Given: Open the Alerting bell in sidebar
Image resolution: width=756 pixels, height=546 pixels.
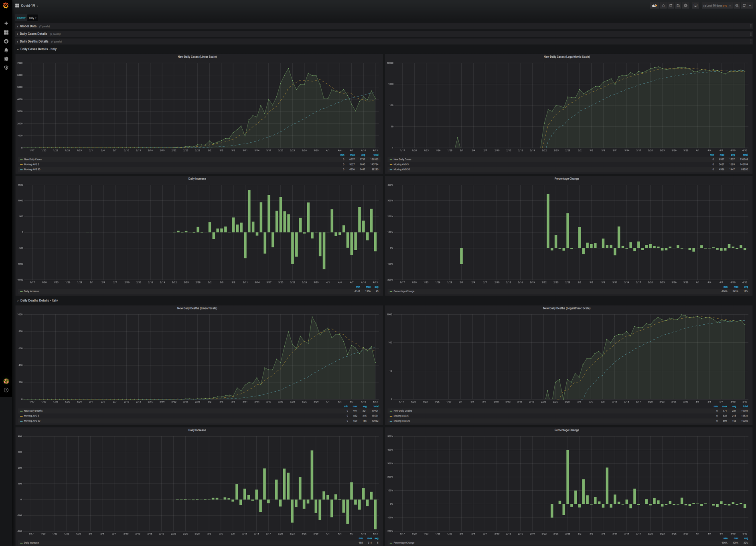Looking at the screenshot, I should click(6, 50).
